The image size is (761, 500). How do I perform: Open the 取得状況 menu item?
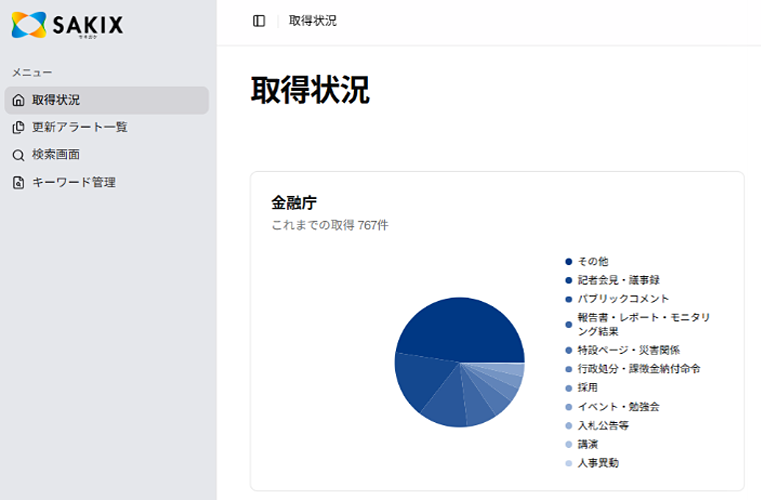[x=107, y=100]
